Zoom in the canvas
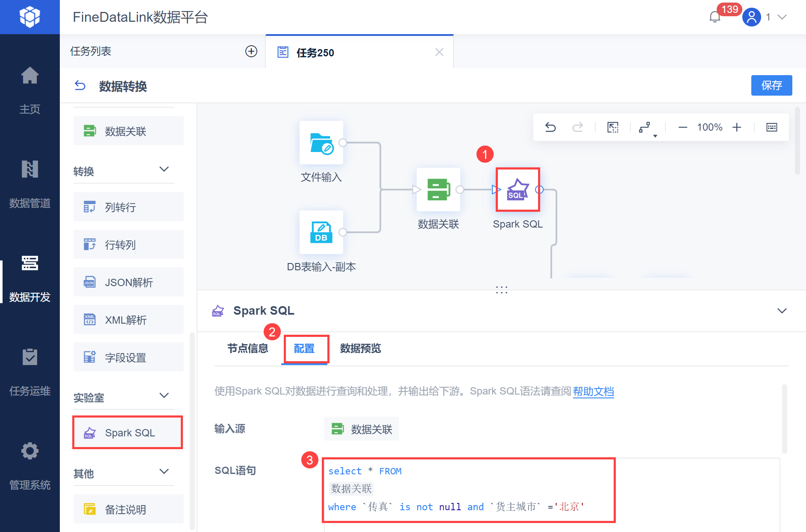806x532 pixels. point(737,127)
